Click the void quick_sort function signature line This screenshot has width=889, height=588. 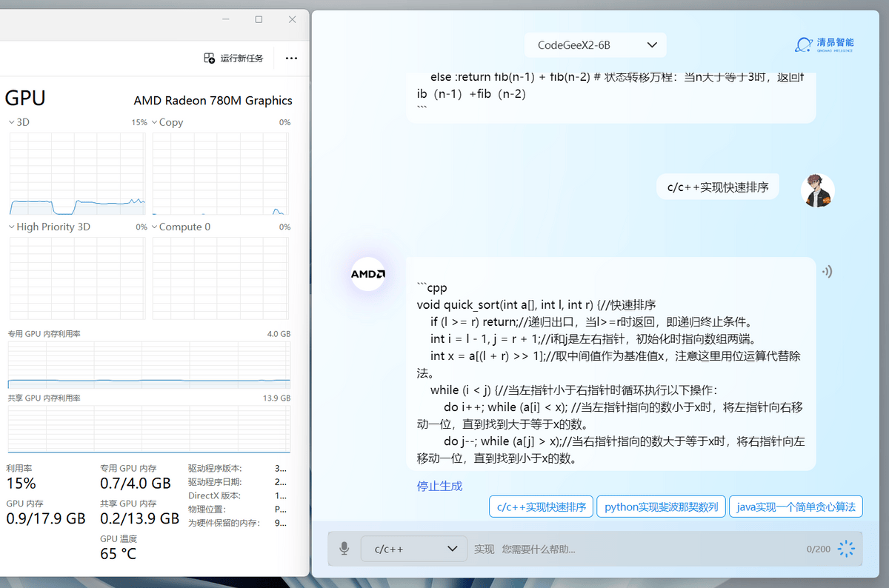click(x=536, y=305)
